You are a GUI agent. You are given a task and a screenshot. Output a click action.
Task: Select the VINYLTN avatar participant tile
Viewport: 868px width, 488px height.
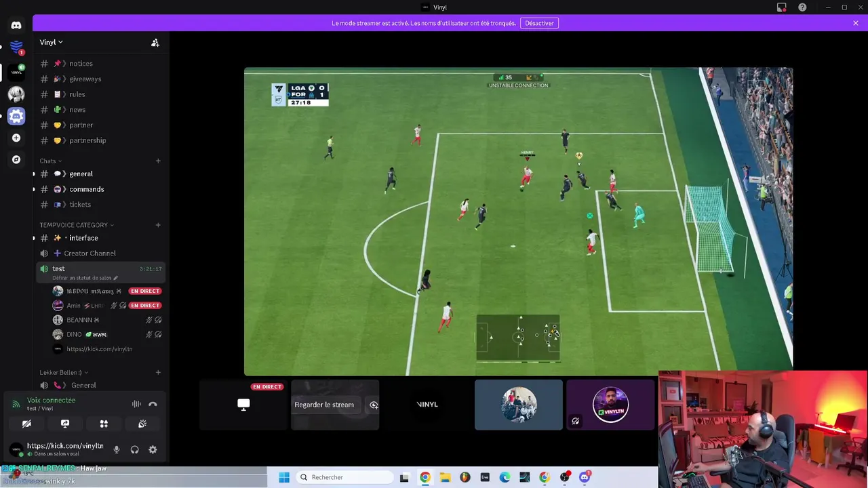coord(610,405)
